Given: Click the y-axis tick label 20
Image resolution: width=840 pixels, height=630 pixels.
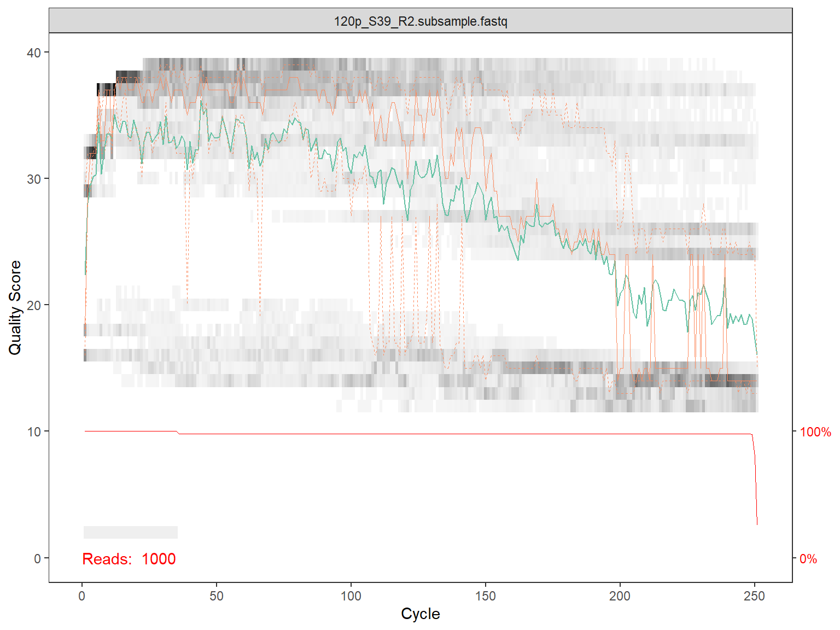Looking at the screenshot, I should (34, 306).
